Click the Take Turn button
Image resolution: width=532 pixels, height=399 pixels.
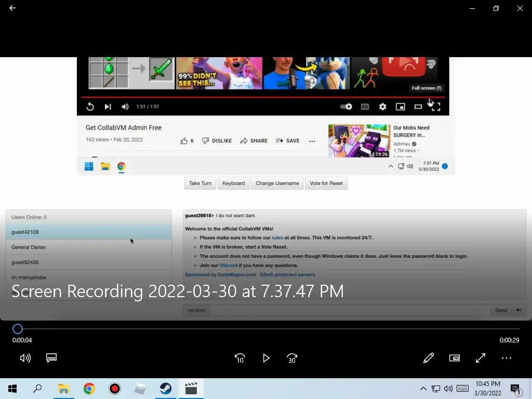(x=200, y=183)
